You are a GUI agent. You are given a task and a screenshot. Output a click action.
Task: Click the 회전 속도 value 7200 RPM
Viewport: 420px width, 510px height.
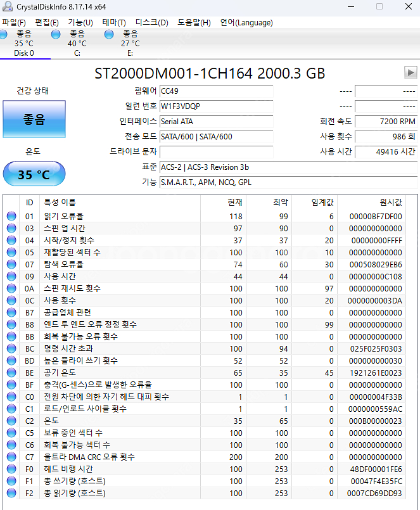386,122
